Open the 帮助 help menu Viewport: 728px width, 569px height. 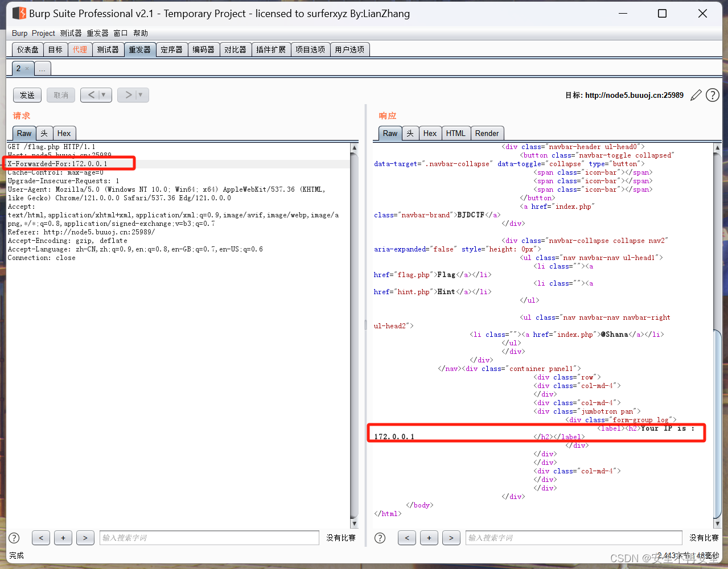(141, 33)
